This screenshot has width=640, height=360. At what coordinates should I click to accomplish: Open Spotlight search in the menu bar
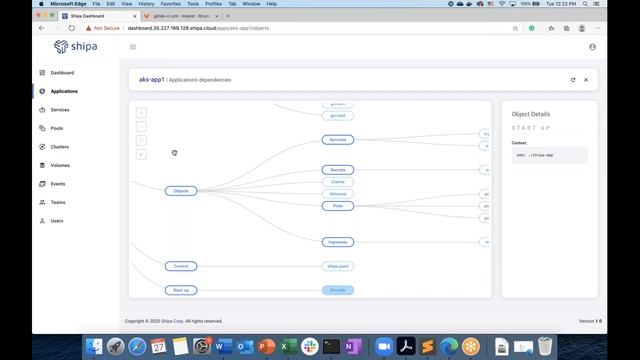(585, 4)
